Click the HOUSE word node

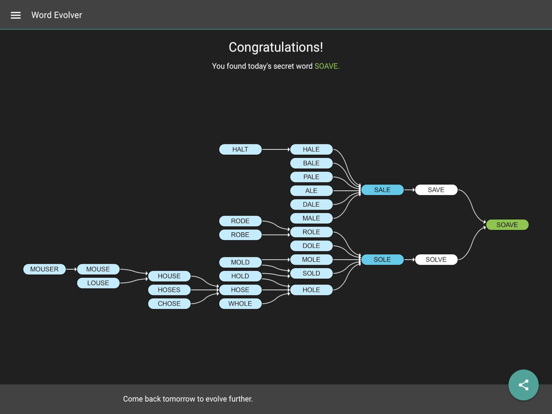point(169,276)
